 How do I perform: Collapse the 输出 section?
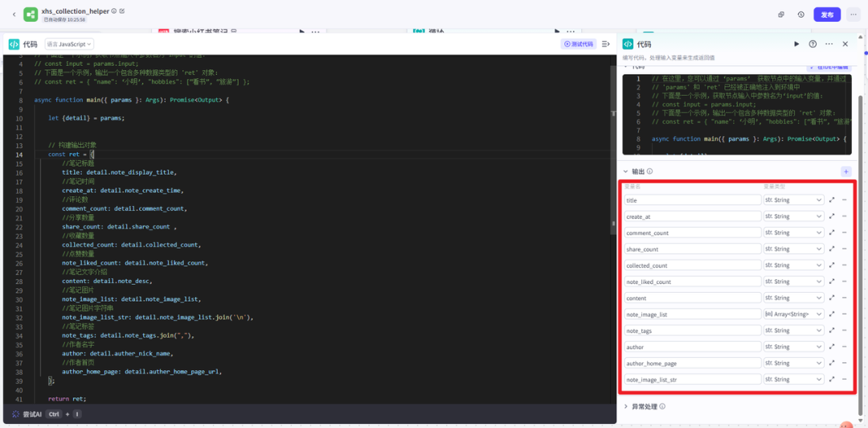tap(626, 171)
